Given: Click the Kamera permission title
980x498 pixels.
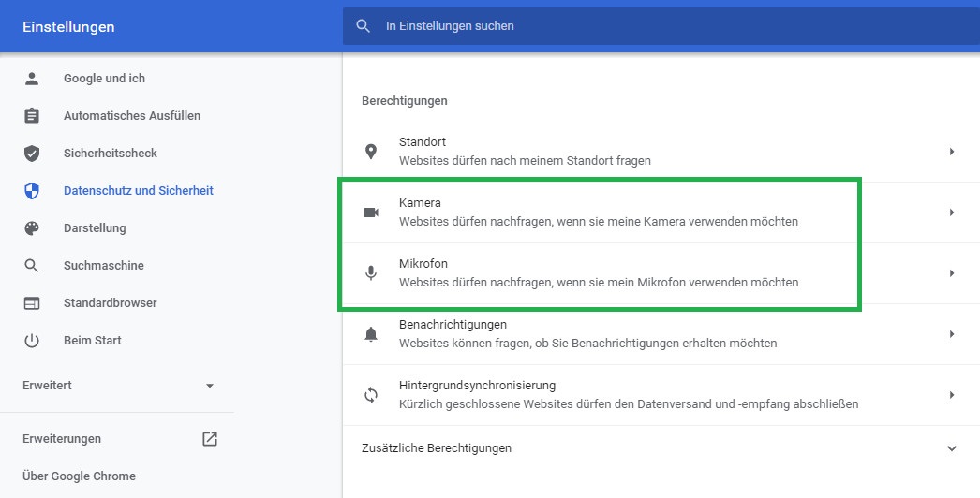Looking at the screenshot, I should (420, 202).
